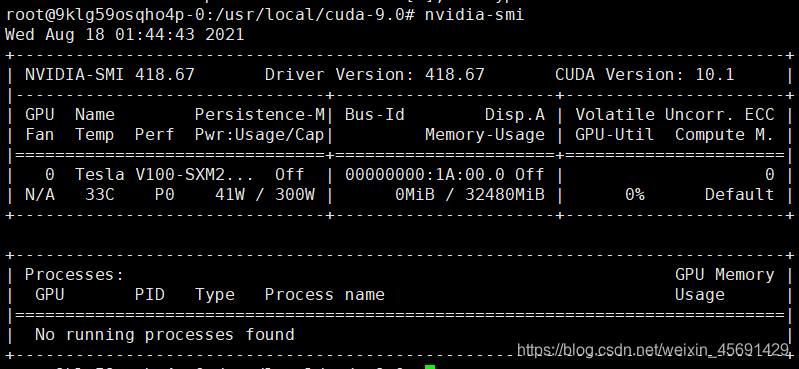
Task: Click the nvidia-smi command text
Action: point(474,14)
